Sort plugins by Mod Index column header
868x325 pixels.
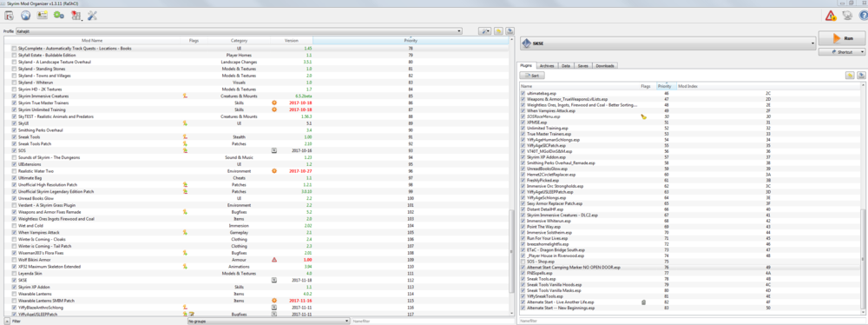pyautogui.click(x=768, y=87)
